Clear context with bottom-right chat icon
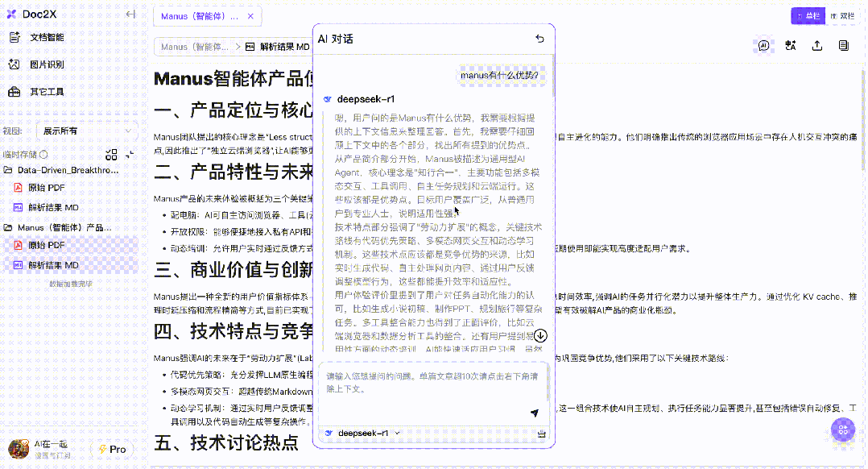The width and height of the screenshot is (868, 469). [541, 434]
